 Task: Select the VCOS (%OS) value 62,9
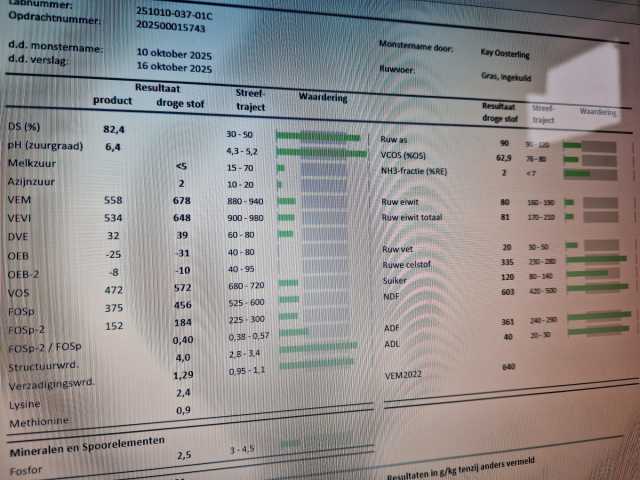click(504, 158)
